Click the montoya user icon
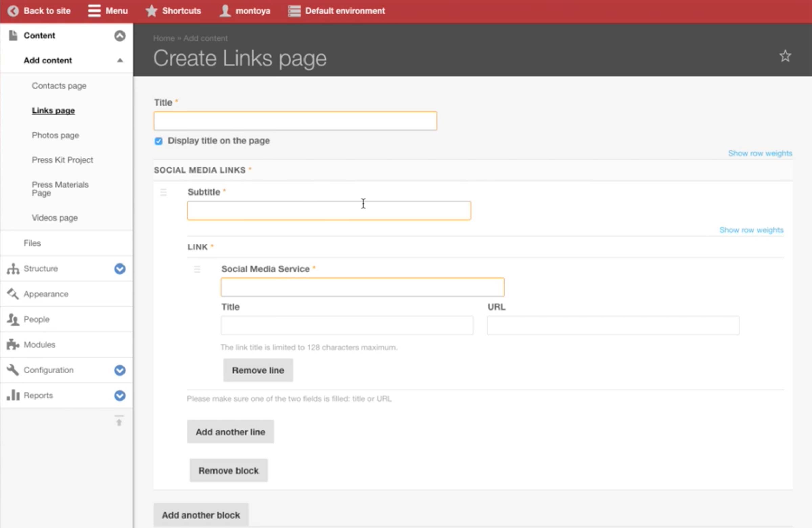The height and width of the screenshot is (528, 812). [225, 11]
